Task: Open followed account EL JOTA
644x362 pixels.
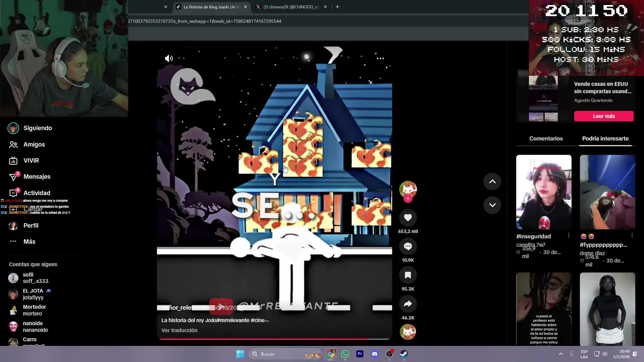Action: pyautogui.click(x=30, y=294)
